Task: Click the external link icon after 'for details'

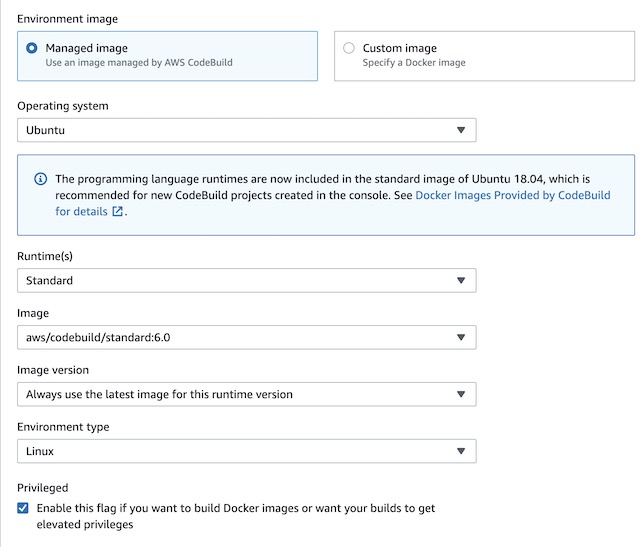Action: (x=118, y=212)
